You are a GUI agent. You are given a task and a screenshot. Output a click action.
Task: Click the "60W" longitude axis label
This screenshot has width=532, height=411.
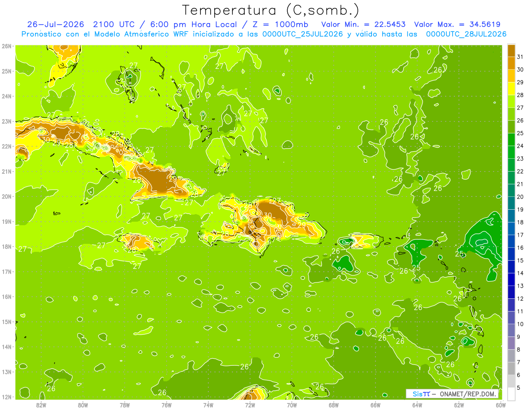pyautogui.click(x=501, y=405)
